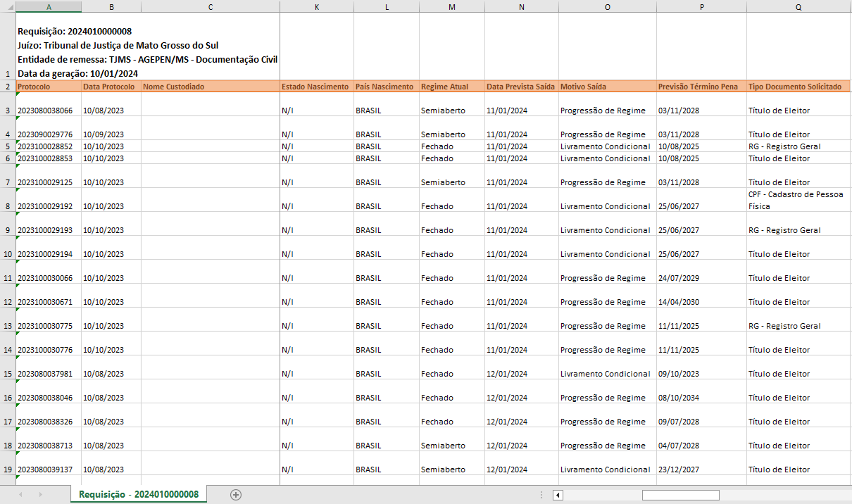The image size is (852, 504).
Task: Click horizontal scrollbar left arrow
Action: tap(557, 495)
